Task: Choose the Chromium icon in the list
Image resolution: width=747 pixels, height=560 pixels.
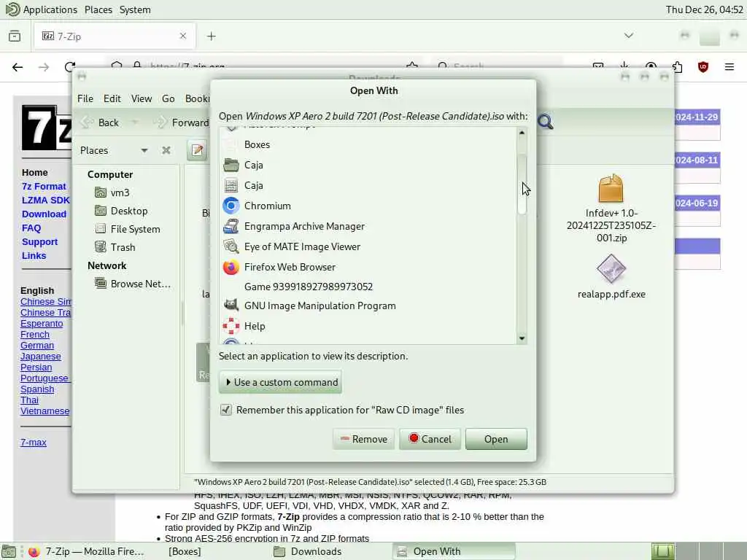Action: (x=231, y=206)
